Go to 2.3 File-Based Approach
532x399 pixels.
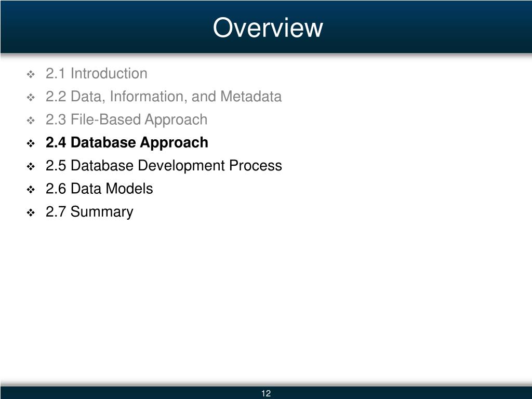[x=127, y=120]
